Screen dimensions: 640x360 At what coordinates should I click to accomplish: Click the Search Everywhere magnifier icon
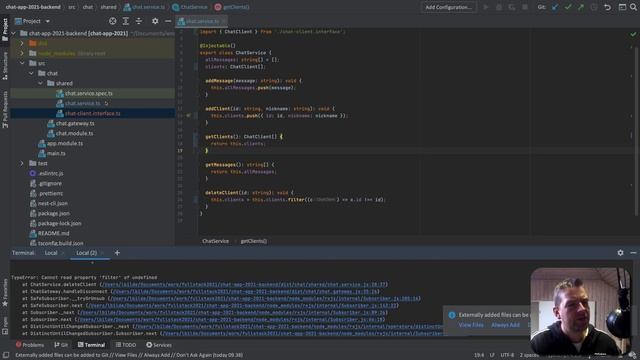633,7
